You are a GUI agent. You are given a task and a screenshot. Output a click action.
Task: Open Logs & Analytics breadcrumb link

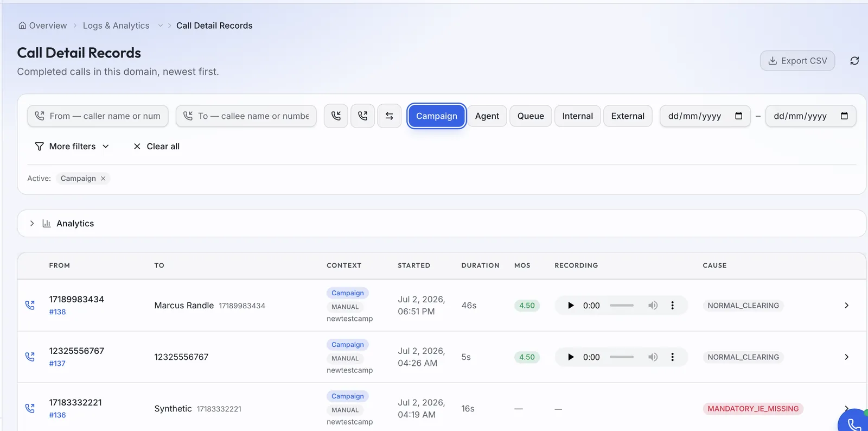pos(116,26)
